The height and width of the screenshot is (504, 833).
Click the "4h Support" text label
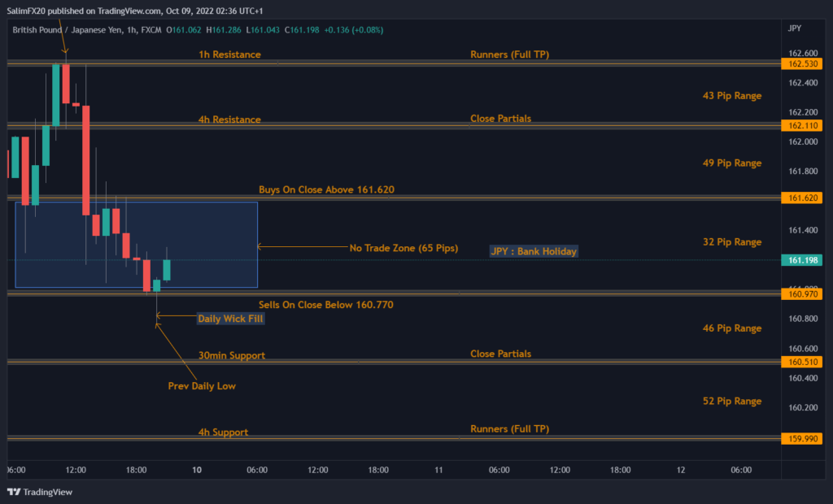(x=223, y=432)
